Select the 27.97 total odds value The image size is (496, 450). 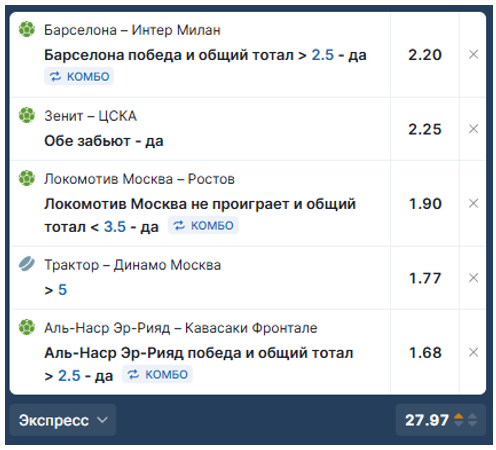point(427,420)
